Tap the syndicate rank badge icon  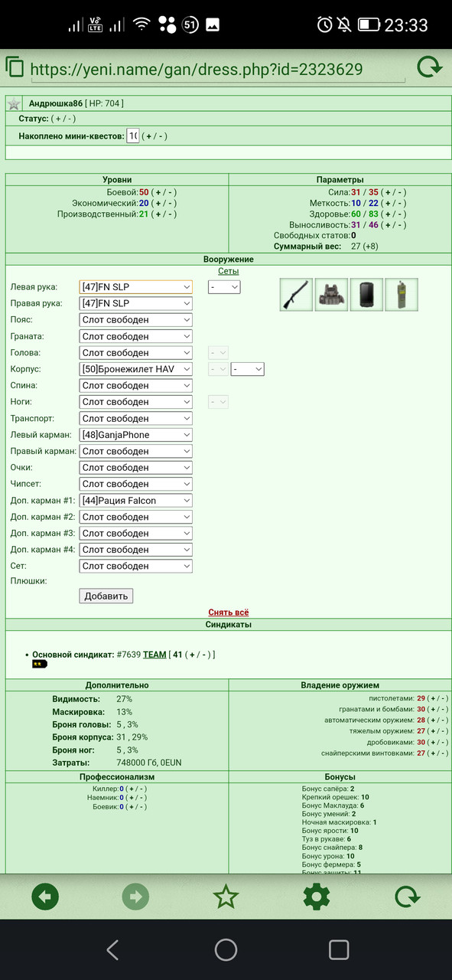coord(40,664)
